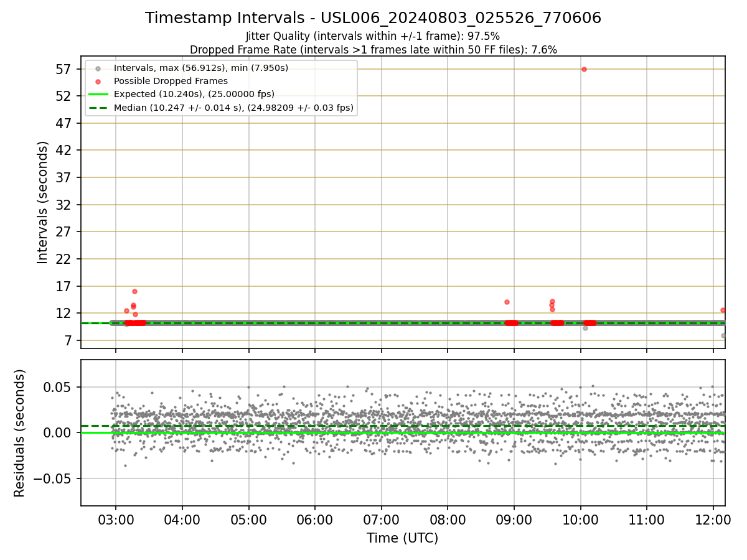Click the 09:00 x-axis tick label

514,521
